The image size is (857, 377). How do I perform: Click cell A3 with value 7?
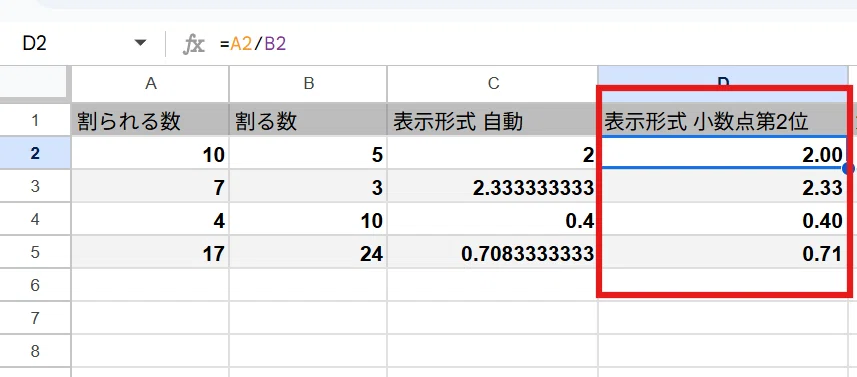pyautogui.click(x=150, y=186)
